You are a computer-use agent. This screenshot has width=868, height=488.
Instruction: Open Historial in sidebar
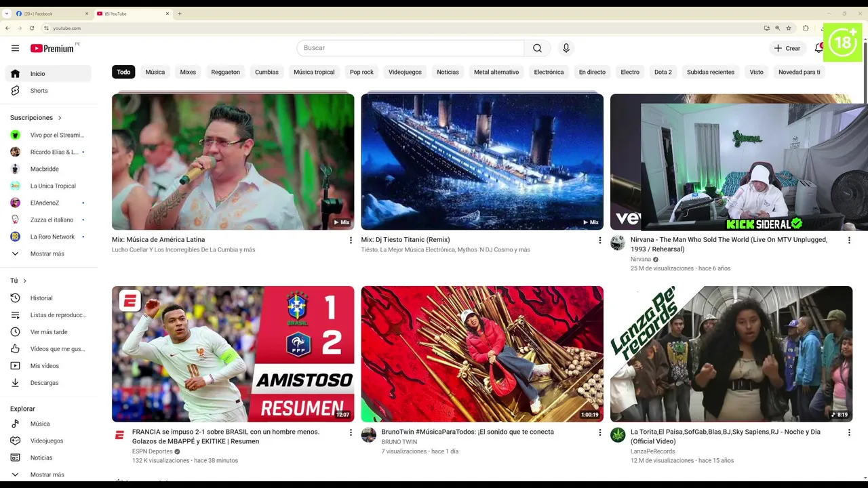47,298
